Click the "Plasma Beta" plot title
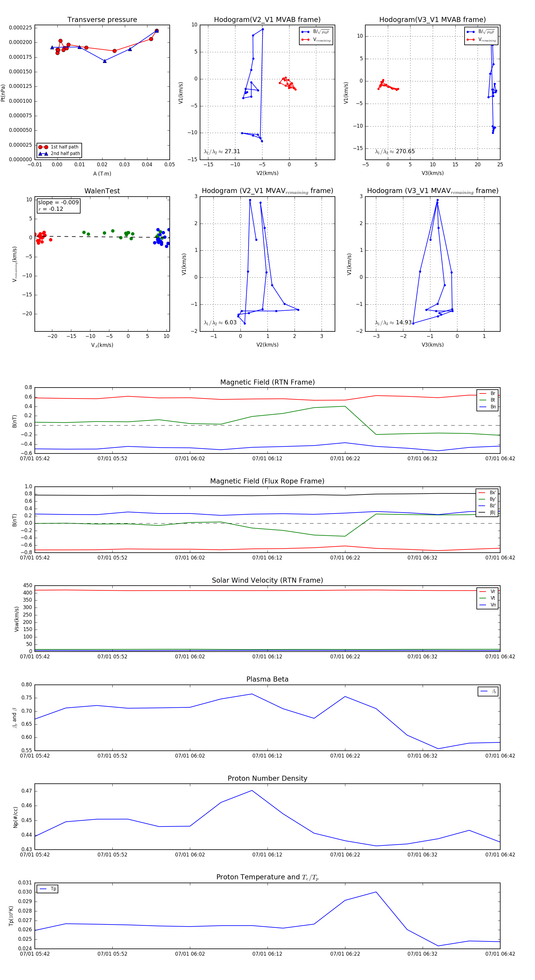The height and width of the screenshot is (980, 535). [267, 679]
